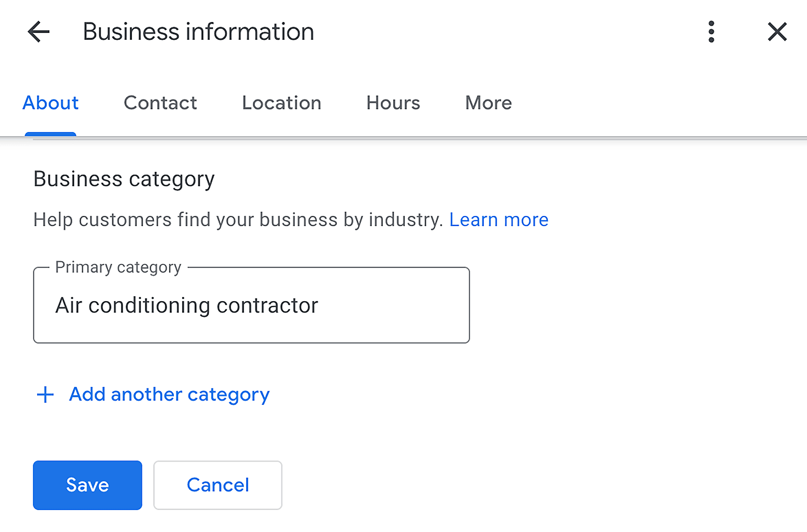Click the blue About tab underline indicator

click(50, 135)
